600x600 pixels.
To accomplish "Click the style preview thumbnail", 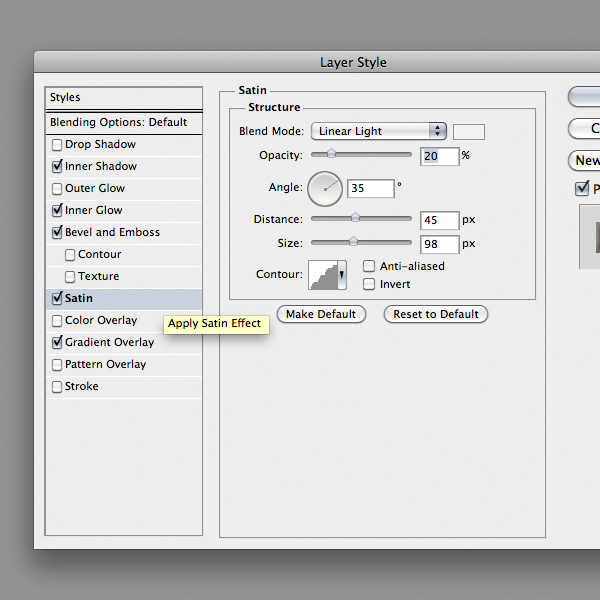I will (590, 237).
